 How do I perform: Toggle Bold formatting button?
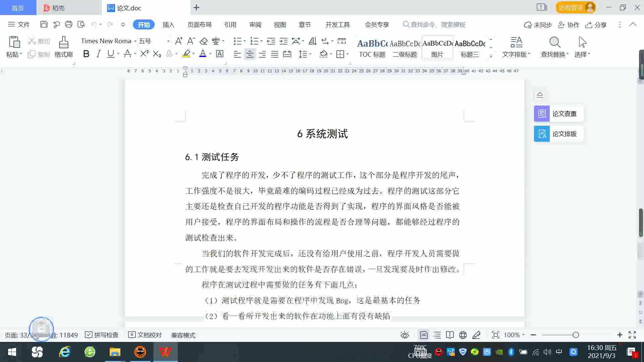[86, 54]
